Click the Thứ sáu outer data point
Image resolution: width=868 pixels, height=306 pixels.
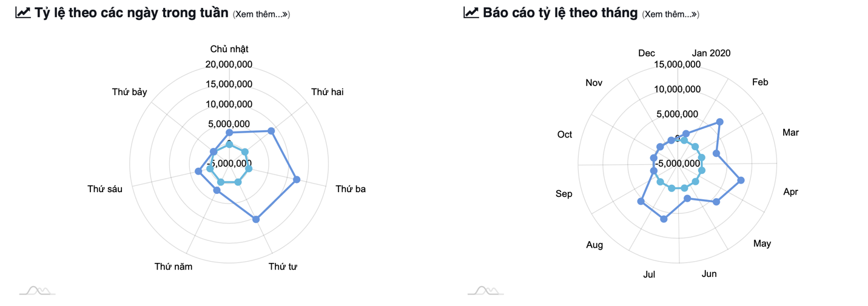click(198, 171)
